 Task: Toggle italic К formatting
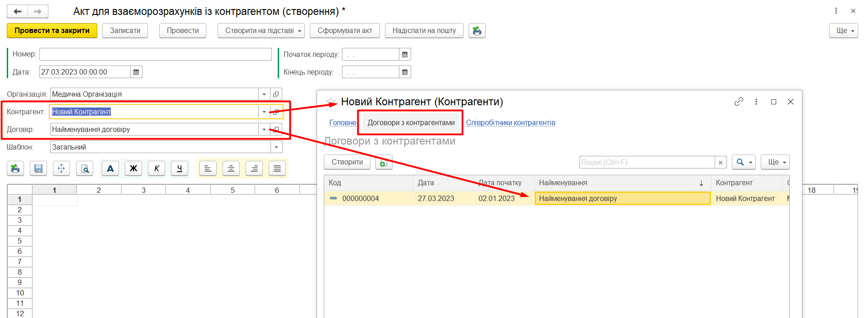coord(157,168)
